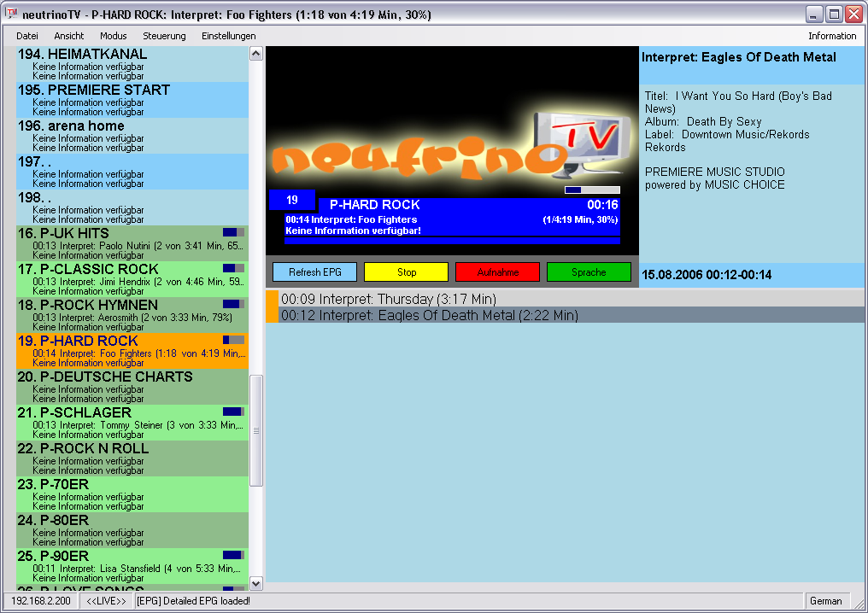Open the Einstellungen menu
Screen dimensions: 868x613
229,36
